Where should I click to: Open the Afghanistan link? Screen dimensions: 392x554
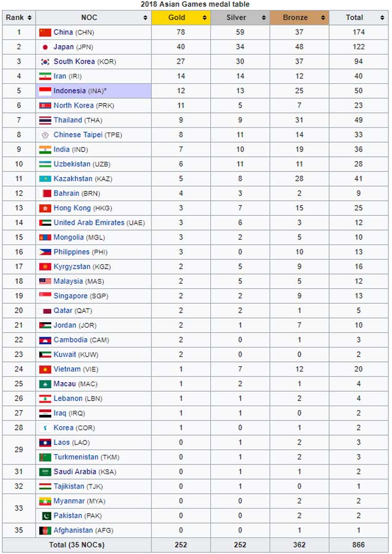[73, 530]
